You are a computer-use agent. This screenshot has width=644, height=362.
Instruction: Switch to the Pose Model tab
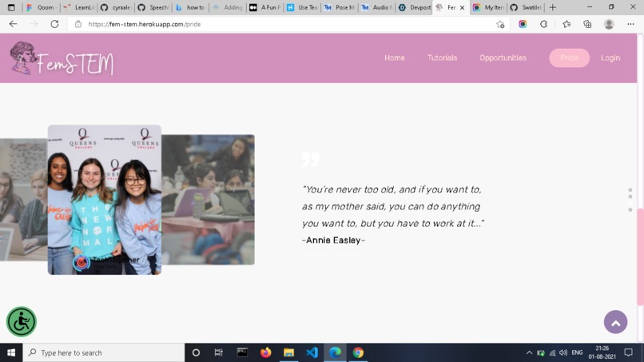coord(340,7)
